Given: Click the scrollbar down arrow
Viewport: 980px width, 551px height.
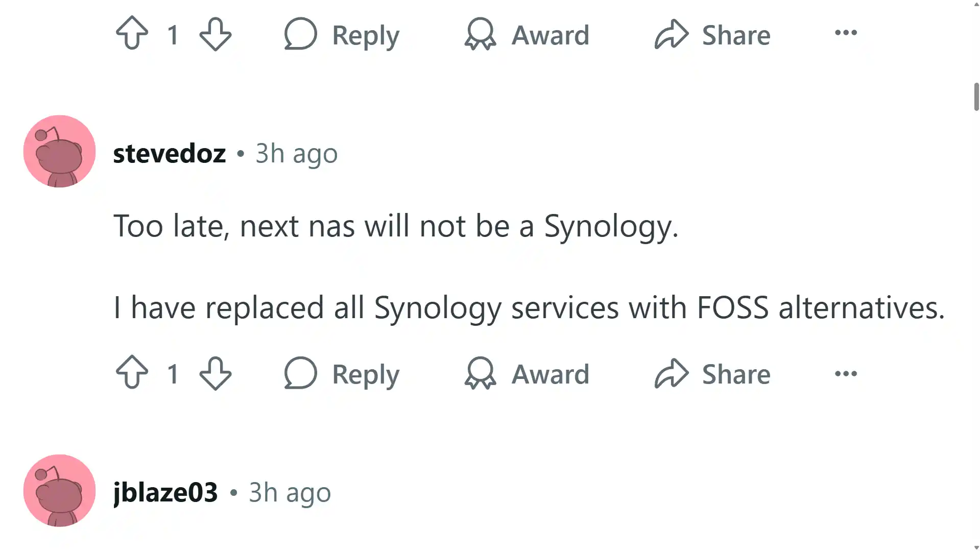Looking at the screenshot, I should (x=976, y=547).
